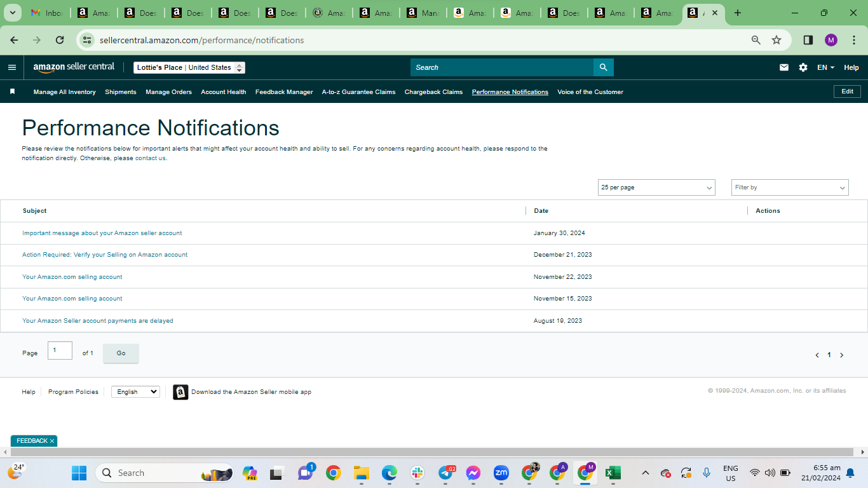
Task: Open Voice of the Customer menu item
Action: pyautogui.click(x=590, y=92)
